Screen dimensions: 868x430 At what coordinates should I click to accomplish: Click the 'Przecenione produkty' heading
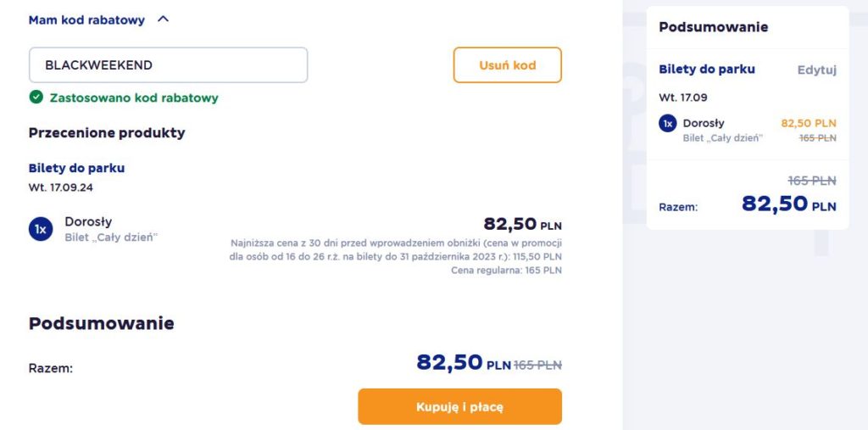point(107,133)
